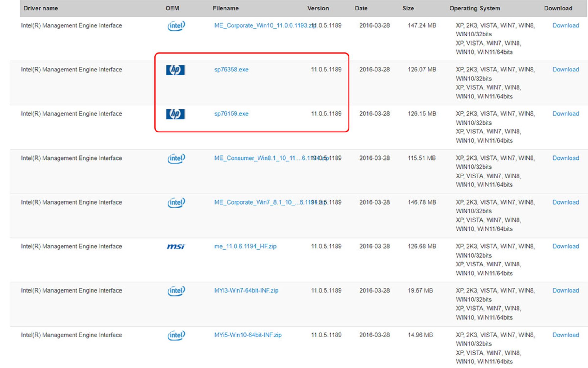Download the 147.24 MB driver
Screen dimensions: 588x368
[565, 25]
